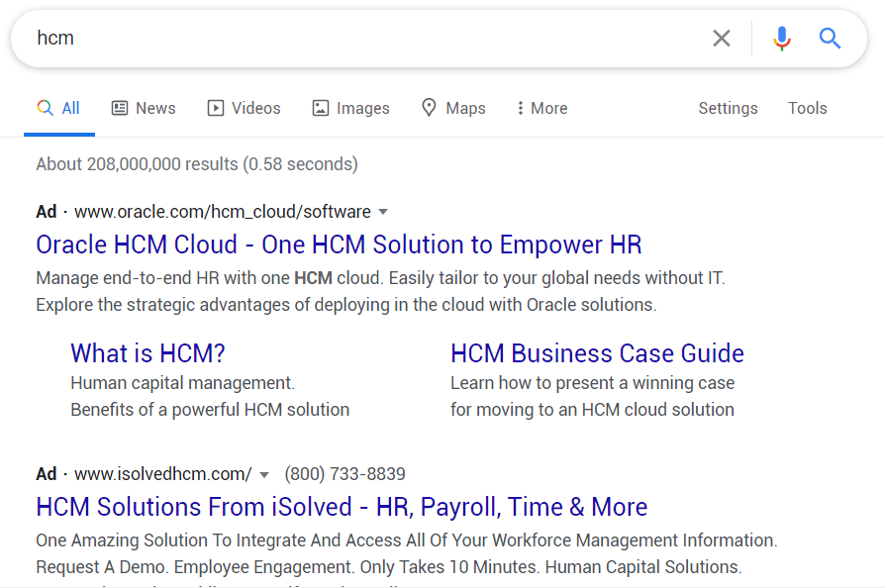885x588 pixels.
Task: Open the HCM Business Case Guide link
Action: (597, 353)
